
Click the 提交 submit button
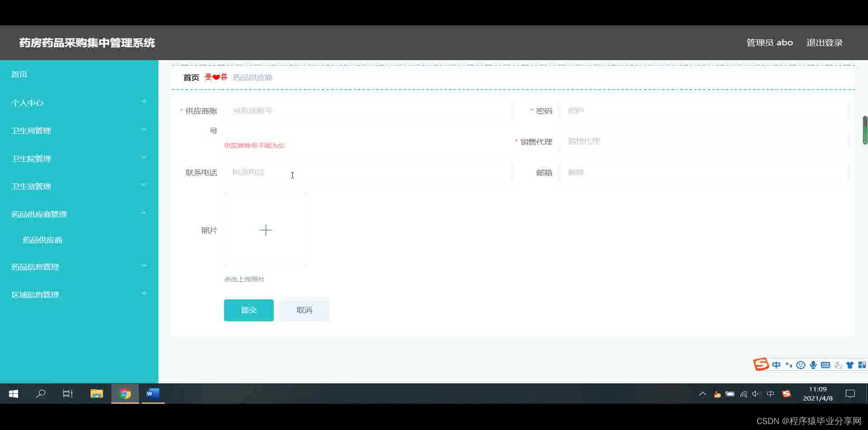point(249,310)
